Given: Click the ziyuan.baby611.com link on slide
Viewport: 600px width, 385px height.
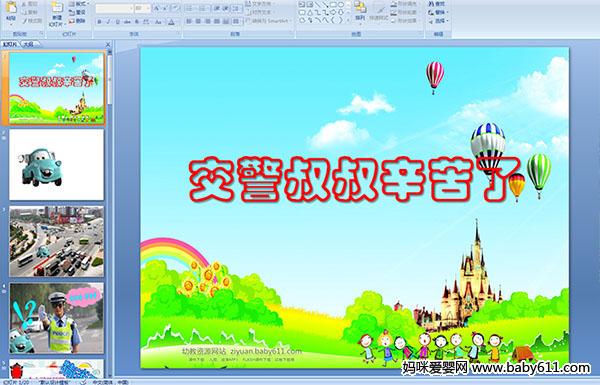Looking at the screenshot, I should pos(266,351).
